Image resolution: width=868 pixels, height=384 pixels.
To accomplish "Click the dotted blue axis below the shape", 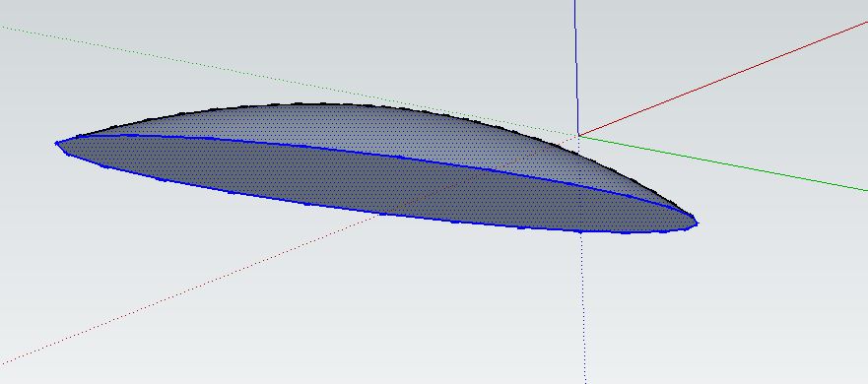I will [x=583, y=307].
